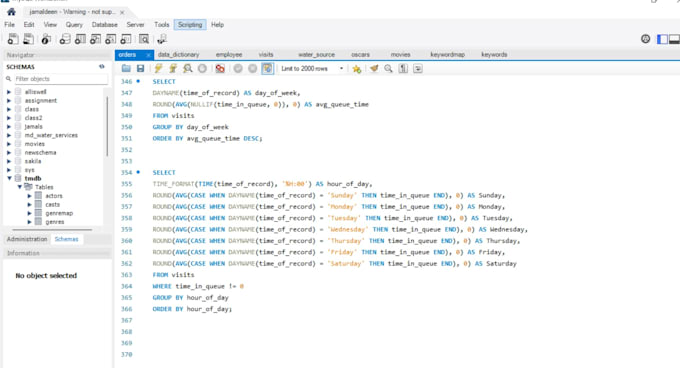Viewport: 680px width, 368px height.
Task: Click the 'FROM visits' text on line 349
Action: (x=173, y=116)
